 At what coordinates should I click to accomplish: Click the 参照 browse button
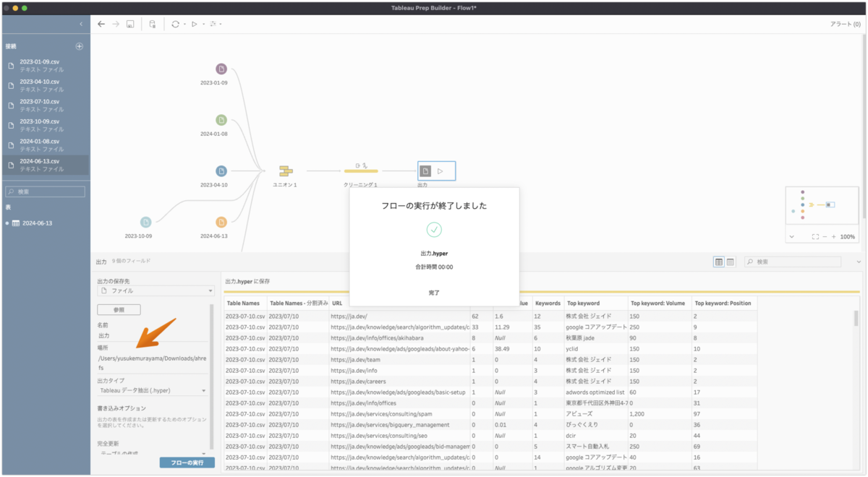tap(119, 309)
